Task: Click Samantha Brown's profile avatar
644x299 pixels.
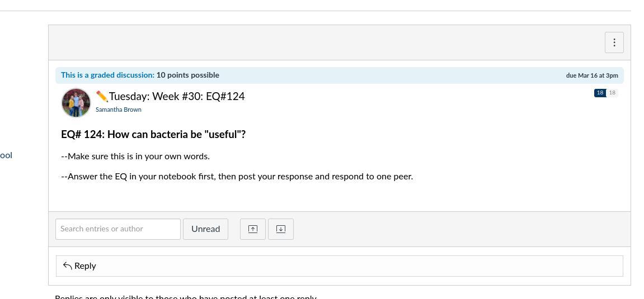Action: point(76,103)
